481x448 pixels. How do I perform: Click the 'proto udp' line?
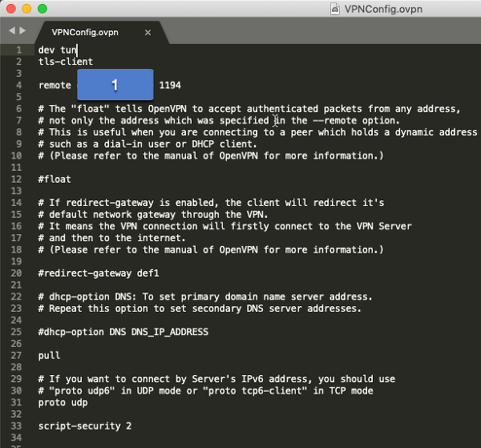coord(63,402)
